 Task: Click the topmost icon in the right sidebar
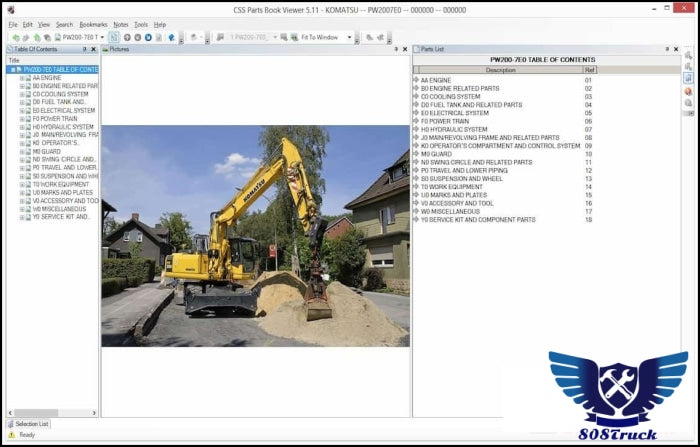point(688,55)
